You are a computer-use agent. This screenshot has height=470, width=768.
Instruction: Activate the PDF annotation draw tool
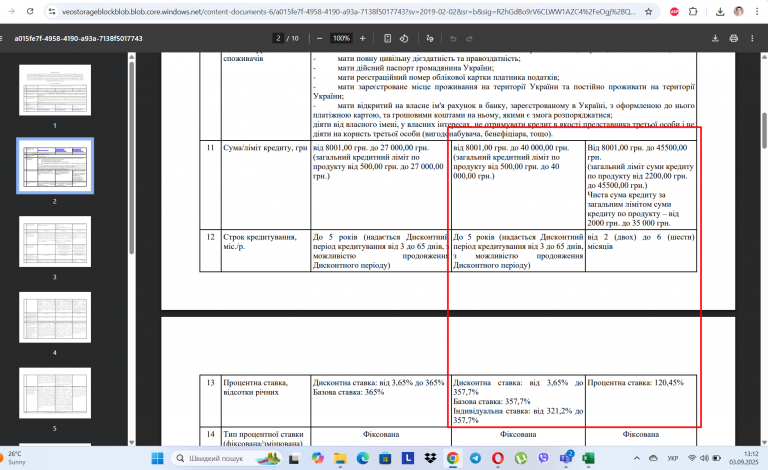pos(430,38)
